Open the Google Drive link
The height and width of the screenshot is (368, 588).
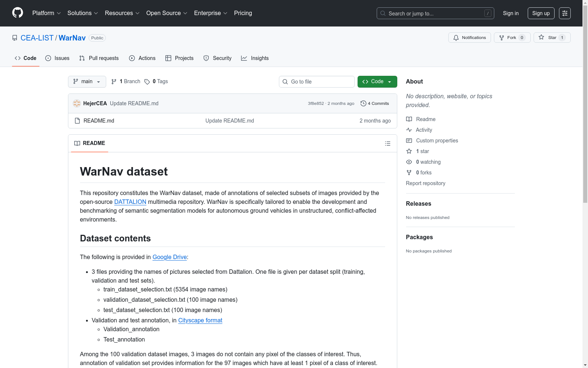coord(169,257)
